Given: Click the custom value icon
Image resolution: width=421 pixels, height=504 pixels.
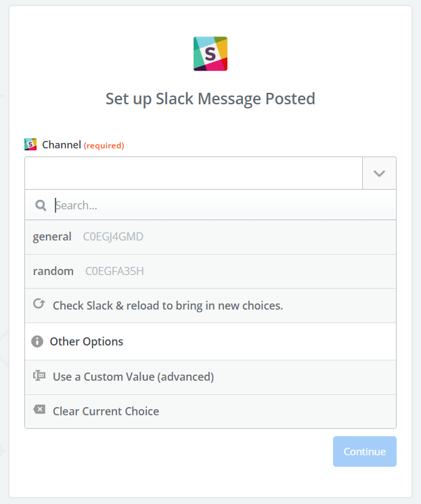Looking at the screenshot, I should click(x=39, y=376).
